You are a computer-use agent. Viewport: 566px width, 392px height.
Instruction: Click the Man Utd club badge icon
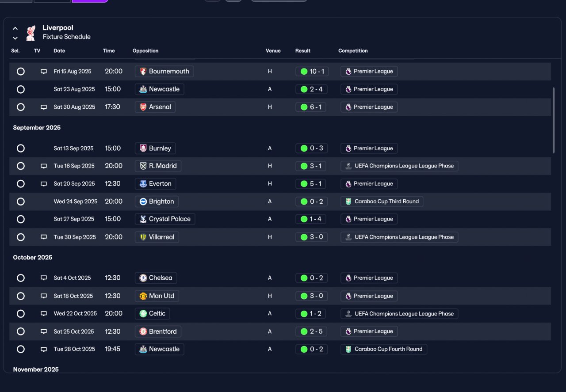(x=143, y=296)
